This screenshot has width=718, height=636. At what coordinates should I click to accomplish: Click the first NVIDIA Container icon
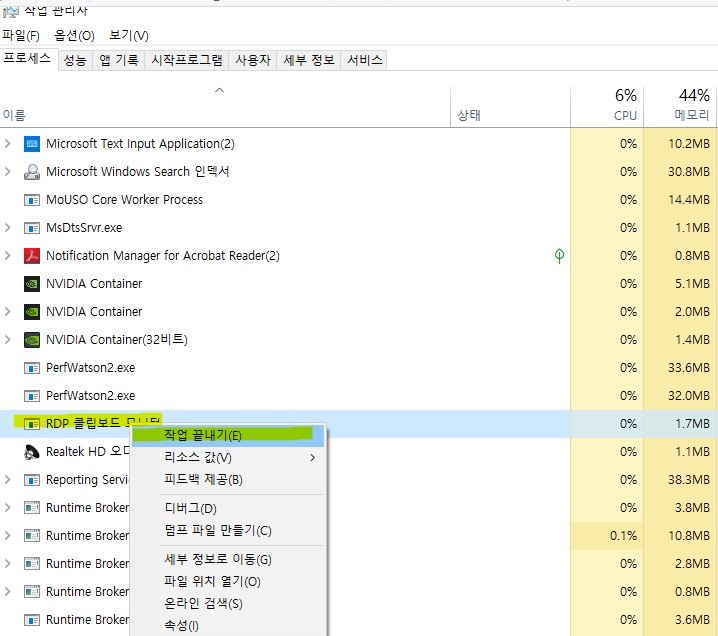pyautogui.click(x=31, y=284)
